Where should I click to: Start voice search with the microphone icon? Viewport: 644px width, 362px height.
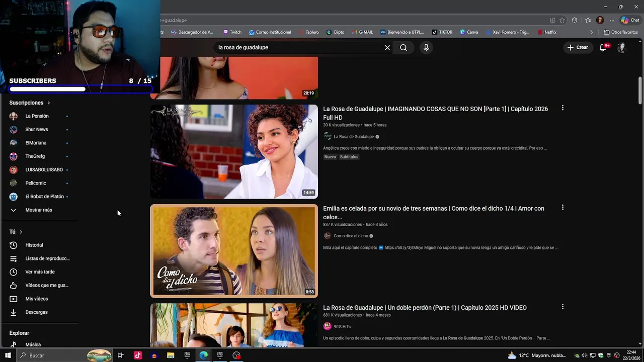pos(426,47)
